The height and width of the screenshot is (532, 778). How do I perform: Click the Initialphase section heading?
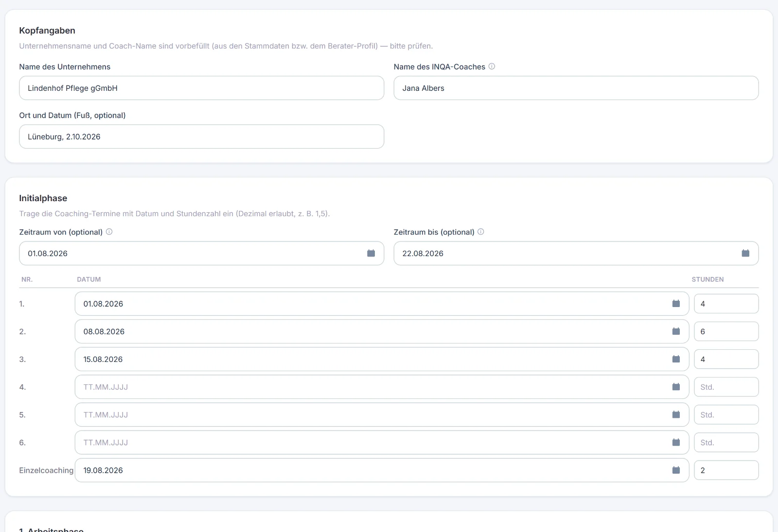pyautogui.click(x=43, y=198)
